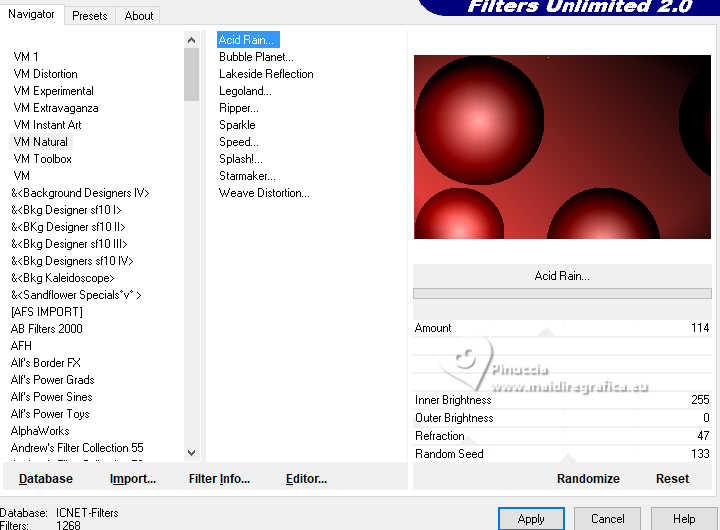Select Weave Distortion filter entry
The width and height of the screenshot is (720, 530).
[264, 193]
